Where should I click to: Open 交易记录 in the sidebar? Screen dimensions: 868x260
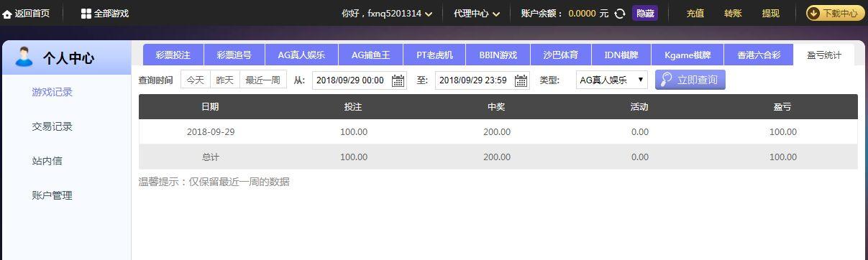[x=52, y=126]
